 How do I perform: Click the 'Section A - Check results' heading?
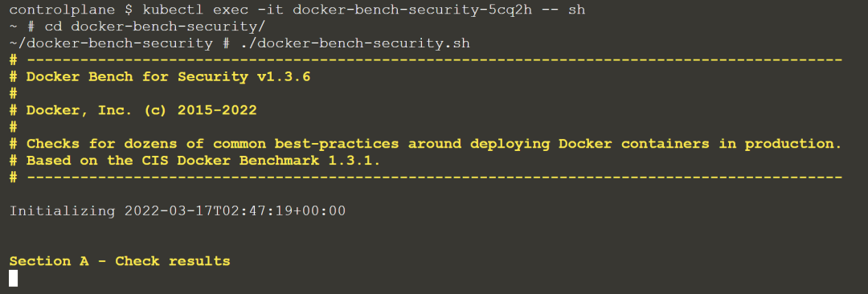pos(120,261)
